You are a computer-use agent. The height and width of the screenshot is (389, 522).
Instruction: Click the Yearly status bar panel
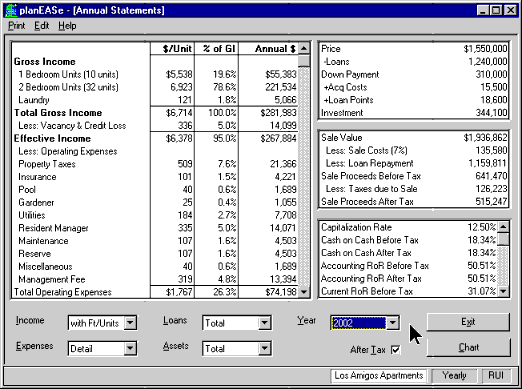(454, 376)
